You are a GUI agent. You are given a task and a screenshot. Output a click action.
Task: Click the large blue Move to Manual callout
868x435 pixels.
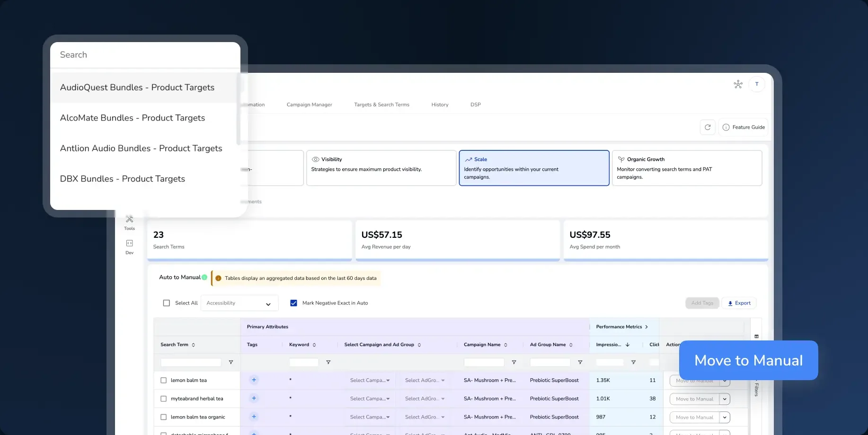[x=748, y=360]
